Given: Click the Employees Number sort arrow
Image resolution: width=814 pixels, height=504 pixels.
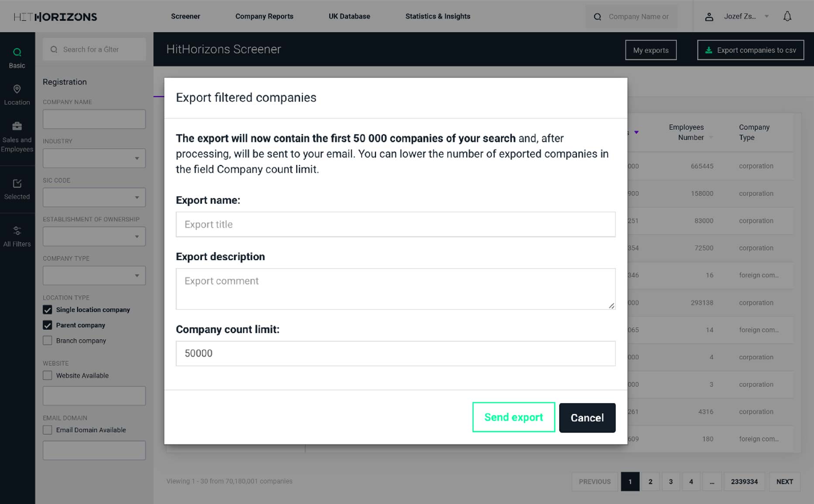Looking at the screenshot, I should (711, 137).
